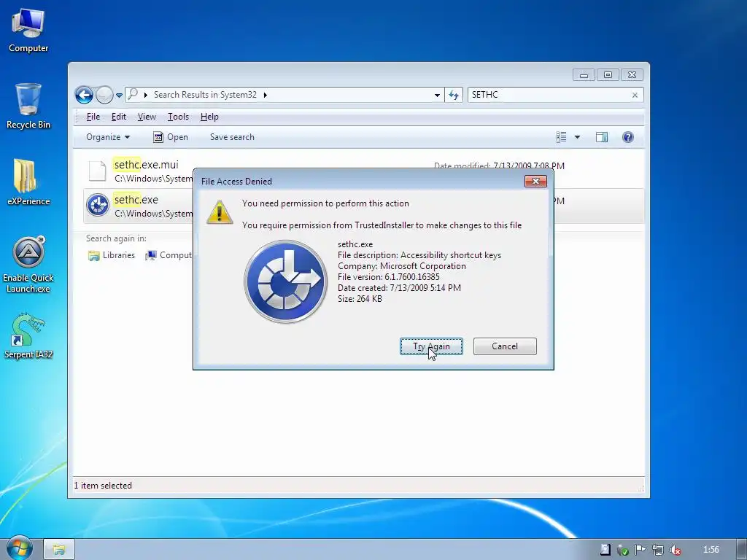The height and width of the screenshot is (560, 747).
Task: Click the Search Results in System32 address bar
Action: pyautogui.click(x=285, y=95)
